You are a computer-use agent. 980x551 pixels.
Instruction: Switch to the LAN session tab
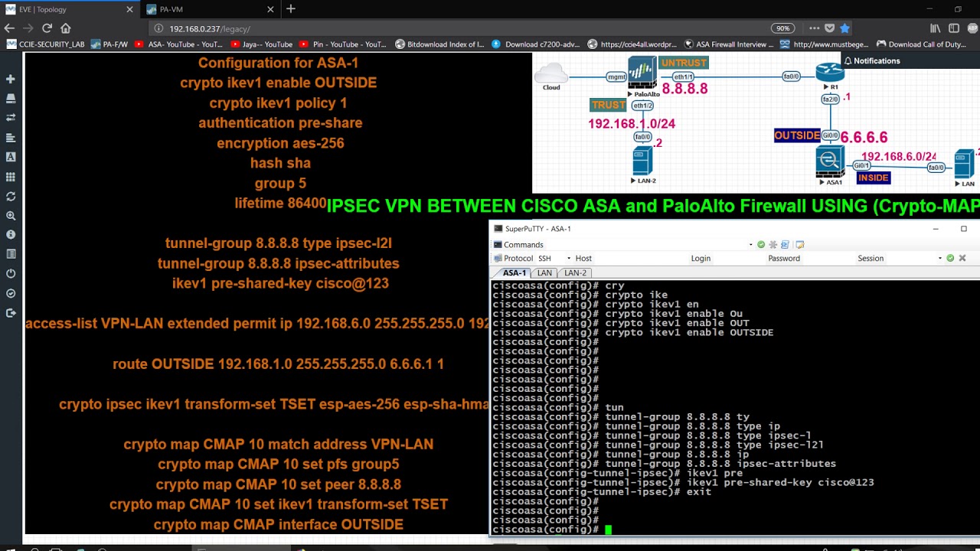(x=544, y=272)
